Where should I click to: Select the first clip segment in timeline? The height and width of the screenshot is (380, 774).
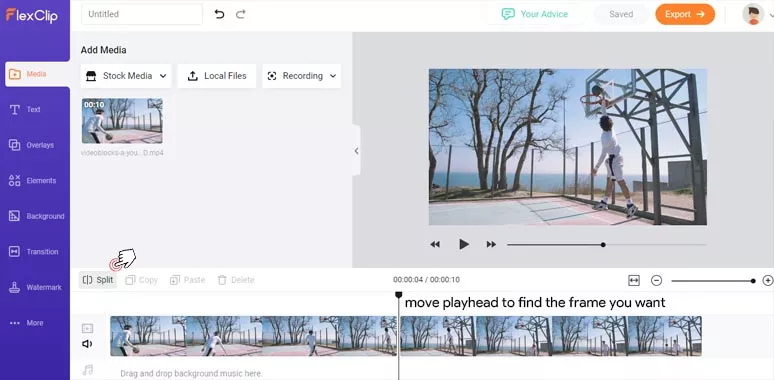[253, 336]
